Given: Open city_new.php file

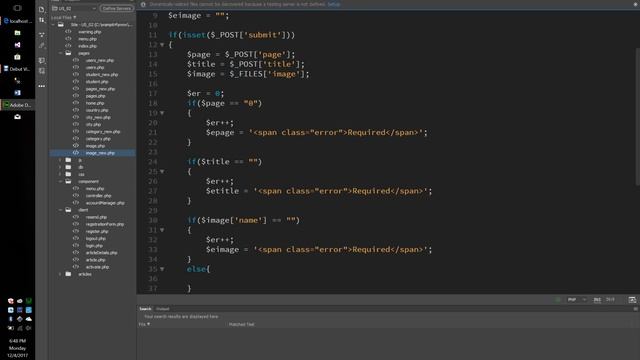Looking at the screenshot, I should pos(98,118).
